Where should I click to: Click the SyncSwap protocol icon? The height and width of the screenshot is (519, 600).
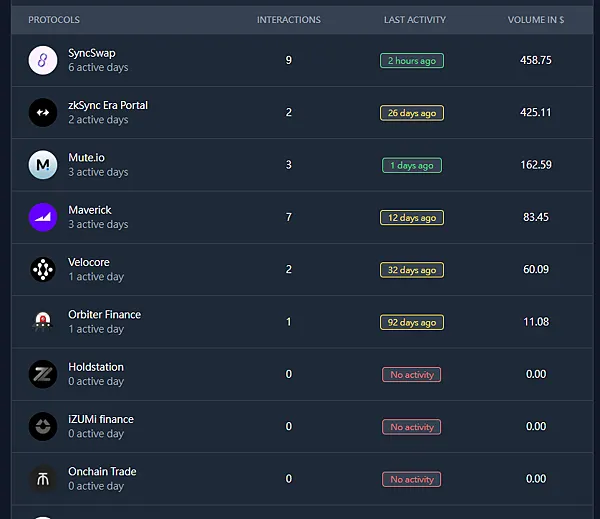pos(43,60)
